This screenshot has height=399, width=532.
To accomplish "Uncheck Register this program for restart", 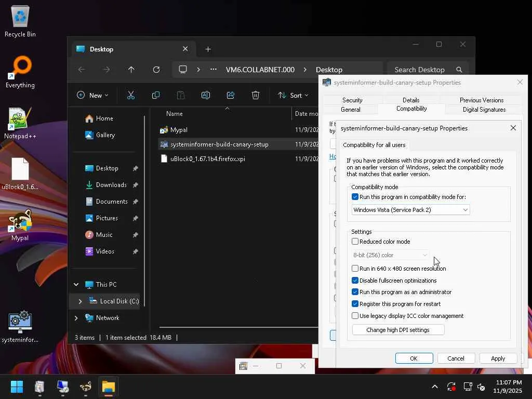I will [355, 304].
